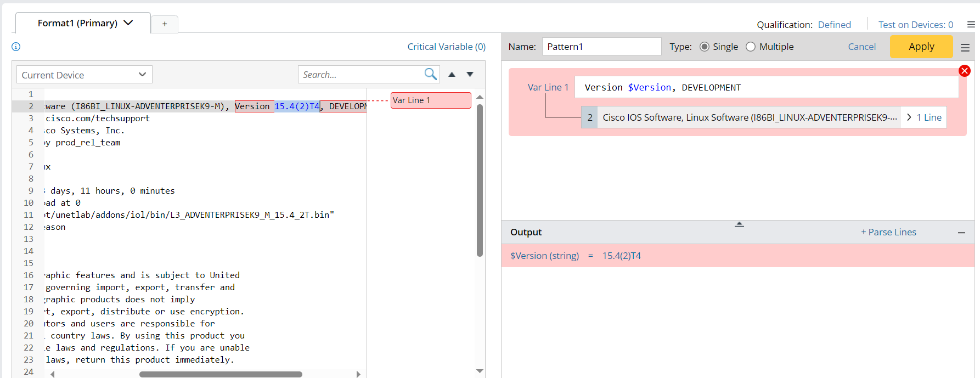
Task: Add a new format tab with plus
Action: pos(165,24)
